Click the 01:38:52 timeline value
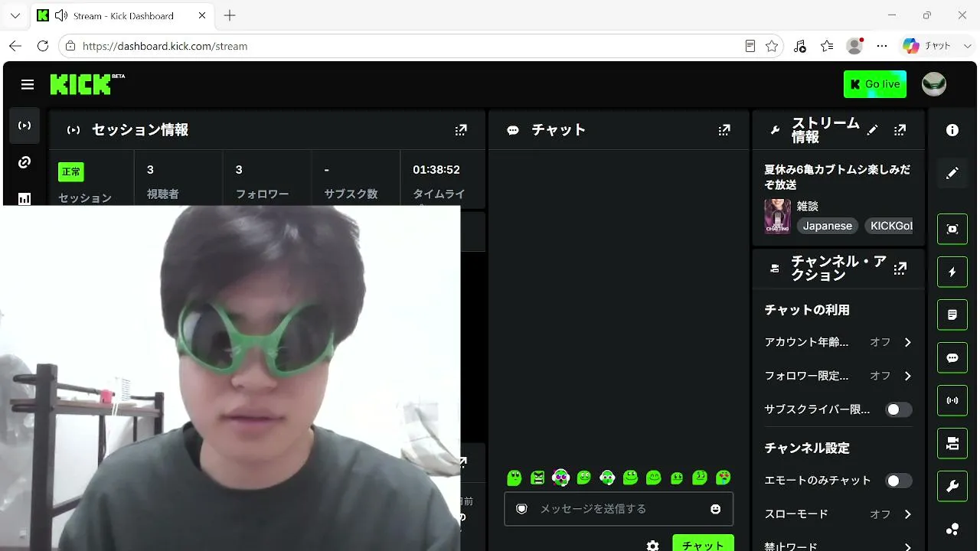This screenshot has width=980, height=551. 436,170
